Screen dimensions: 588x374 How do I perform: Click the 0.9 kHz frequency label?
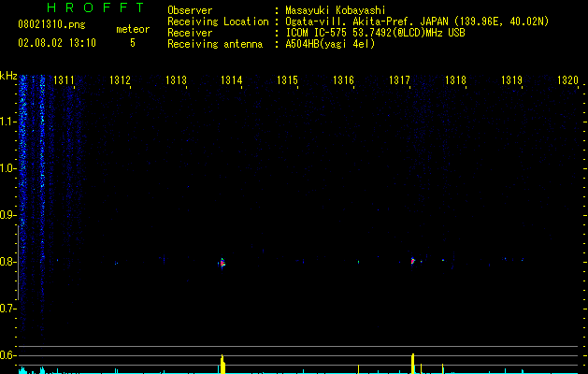pos(8,215)
